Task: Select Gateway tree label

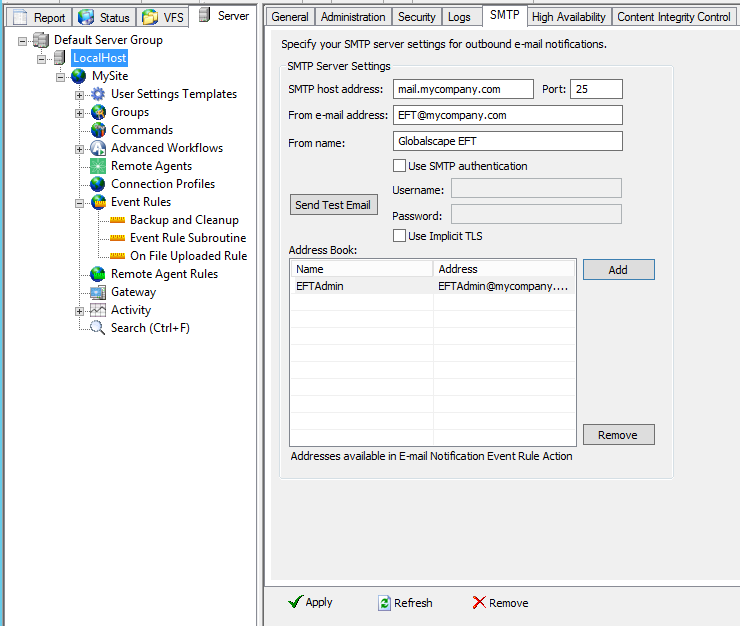Action: (x=133, y=292)
